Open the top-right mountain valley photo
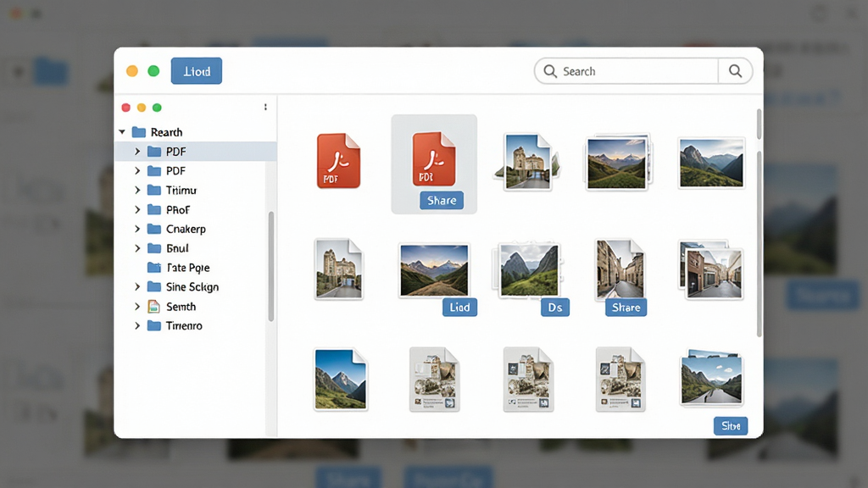This screenshot has height=488, width=868. point(711,164)
